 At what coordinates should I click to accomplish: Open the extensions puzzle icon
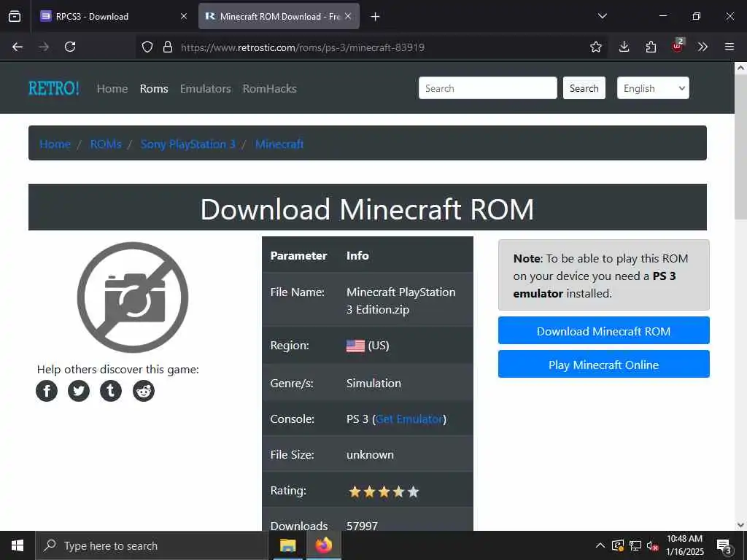[x=651, y=47]
